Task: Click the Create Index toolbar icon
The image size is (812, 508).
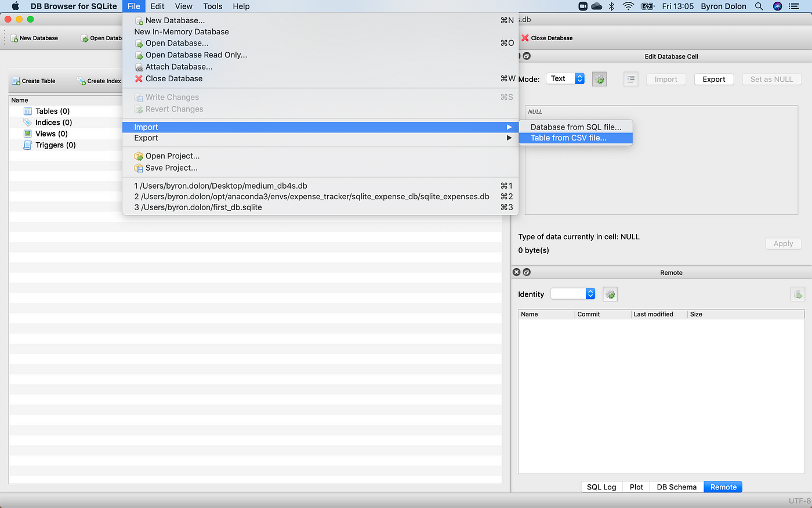Action: coord(81,81)
